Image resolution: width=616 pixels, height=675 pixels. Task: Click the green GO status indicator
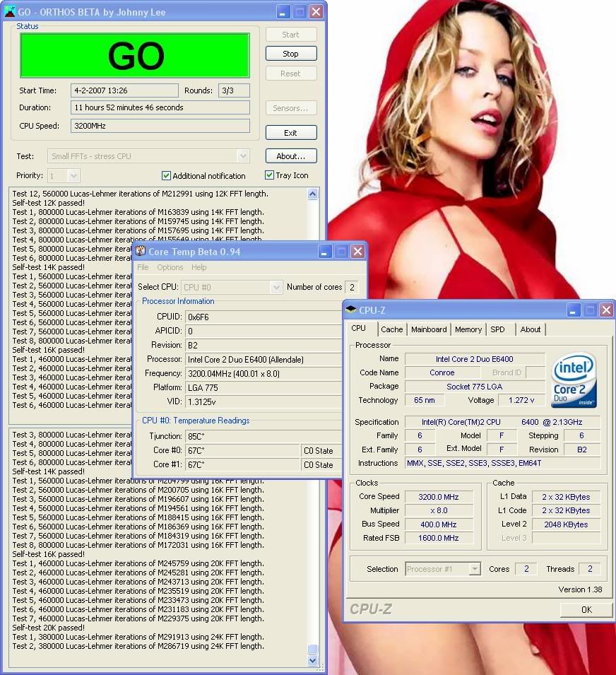[x=135, y=56]
